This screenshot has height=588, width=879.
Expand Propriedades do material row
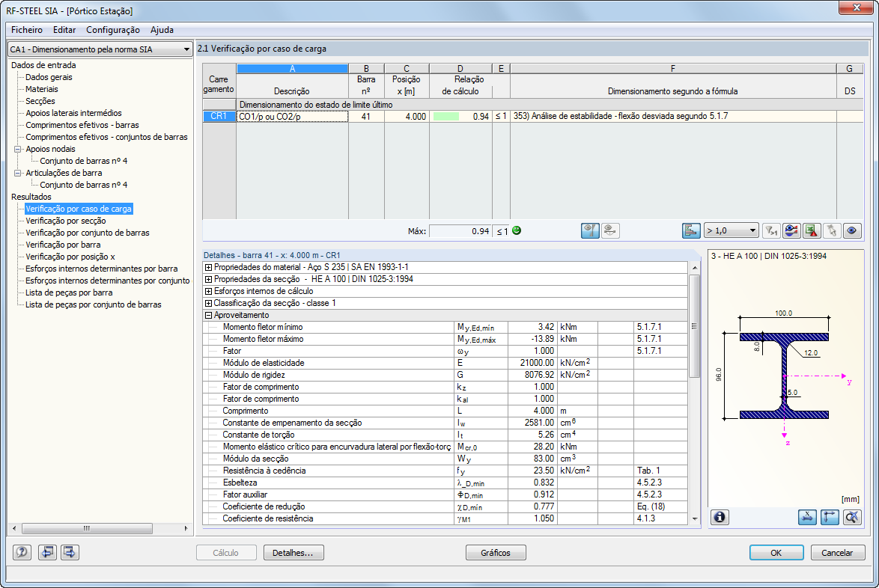209,268
